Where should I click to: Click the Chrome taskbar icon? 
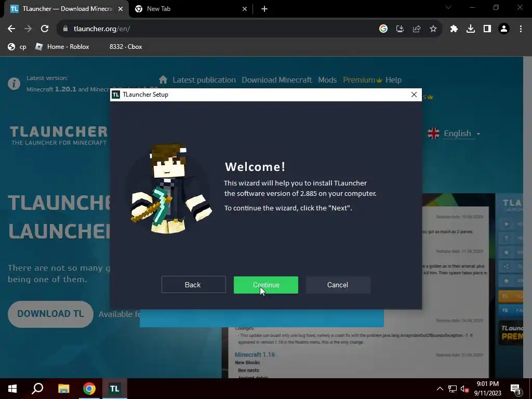(89, 389)
